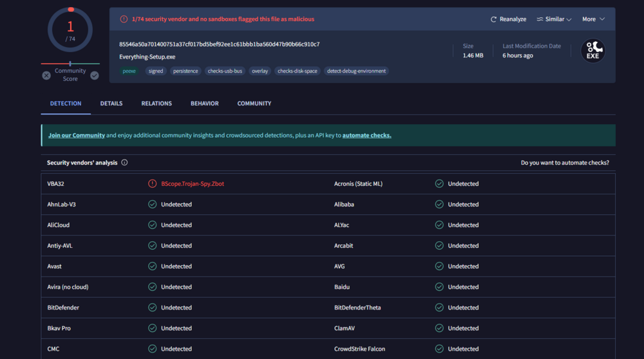Image resolution: width=644 pixels, height=359 pixels.
Task: Click the 1/74 detection score gauge
Action: [x=70, y=30]
